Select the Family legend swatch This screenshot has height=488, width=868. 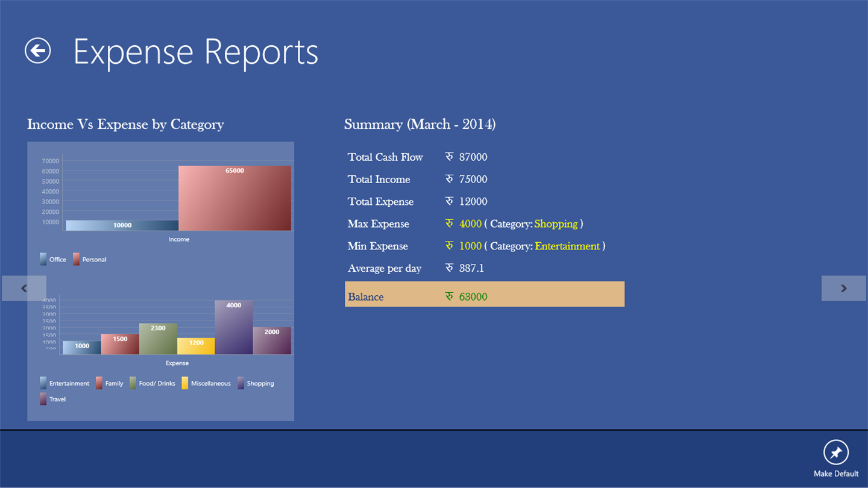[x=99, y=383]
